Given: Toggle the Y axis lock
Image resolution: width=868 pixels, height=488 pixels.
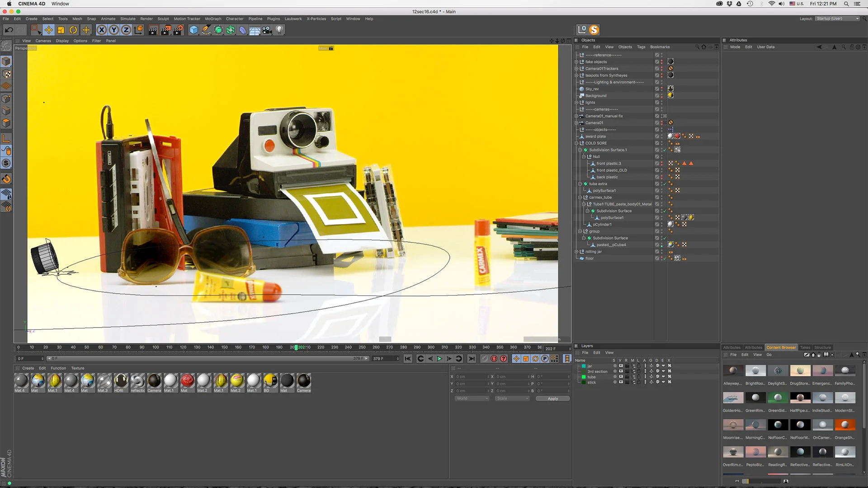Looking at the screenshot, I should tap(114, 30).
